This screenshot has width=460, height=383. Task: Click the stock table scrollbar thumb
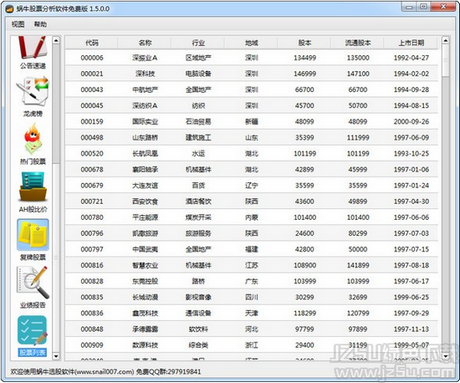click(x=445, y=61)
